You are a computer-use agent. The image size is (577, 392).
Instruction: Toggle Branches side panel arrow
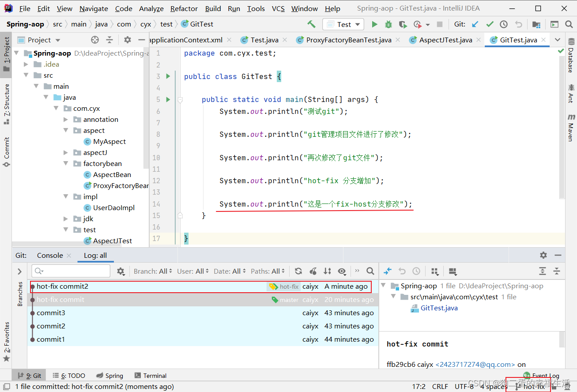(x=19, y=271)
